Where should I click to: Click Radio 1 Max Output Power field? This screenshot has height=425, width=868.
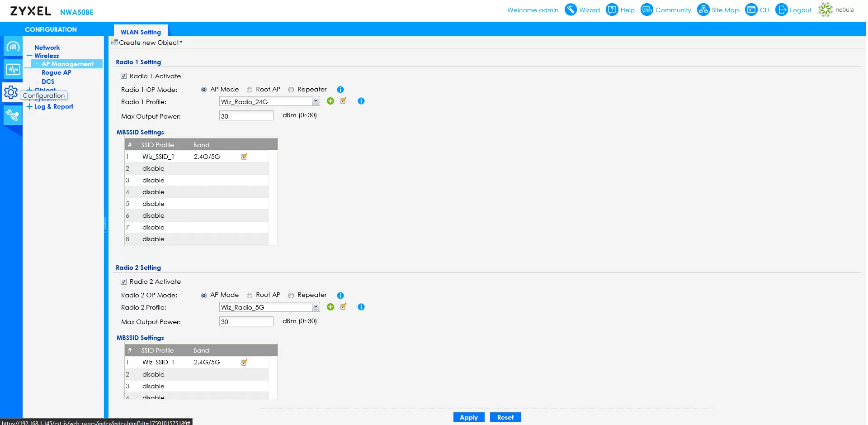[246, 116]
